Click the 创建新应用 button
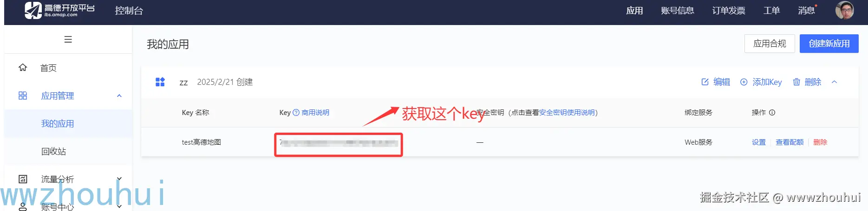This screenshot has width=868, height=211. (x=829, y=44)
